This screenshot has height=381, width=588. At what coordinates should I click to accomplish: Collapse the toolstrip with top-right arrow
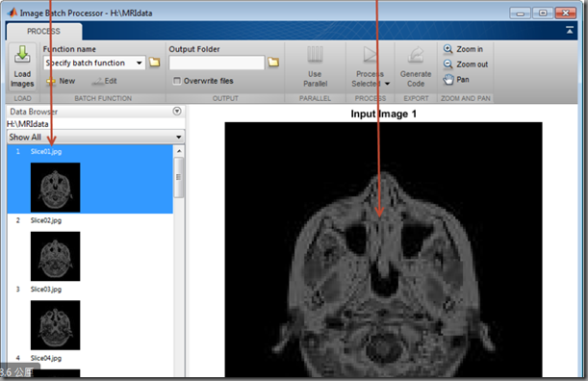(570, 31)
